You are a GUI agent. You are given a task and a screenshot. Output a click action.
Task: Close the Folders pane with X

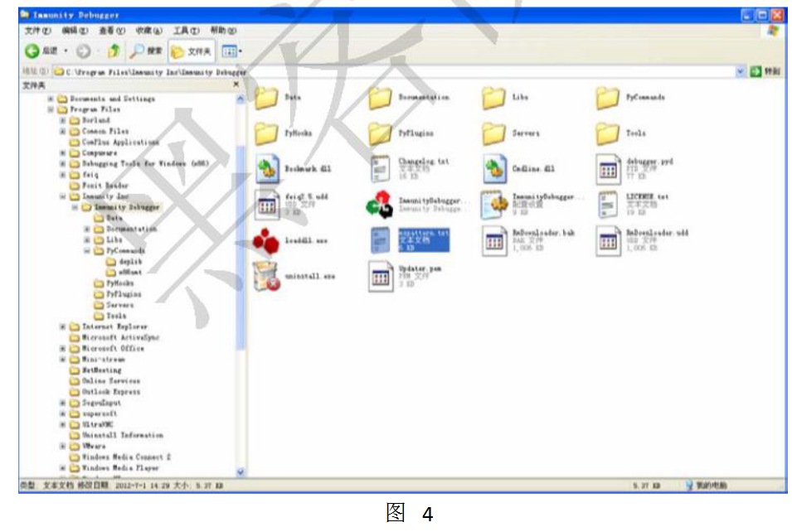236,85
